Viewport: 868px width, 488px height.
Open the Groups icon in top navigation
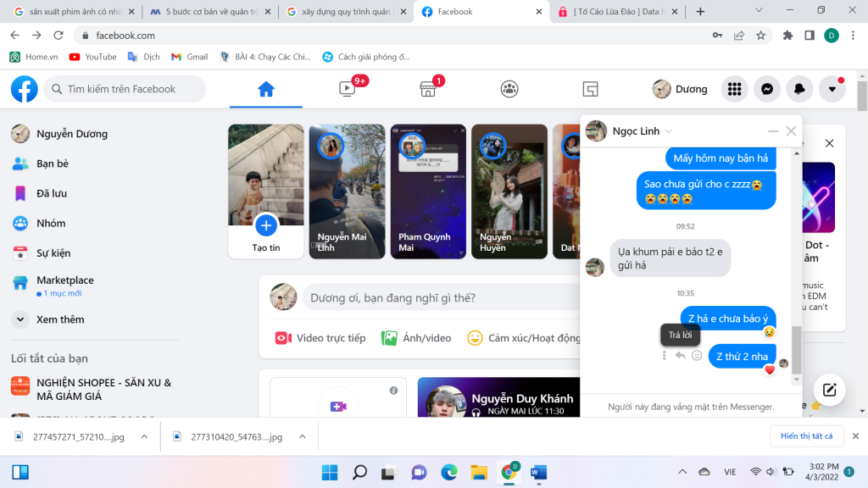pos(509,89)
